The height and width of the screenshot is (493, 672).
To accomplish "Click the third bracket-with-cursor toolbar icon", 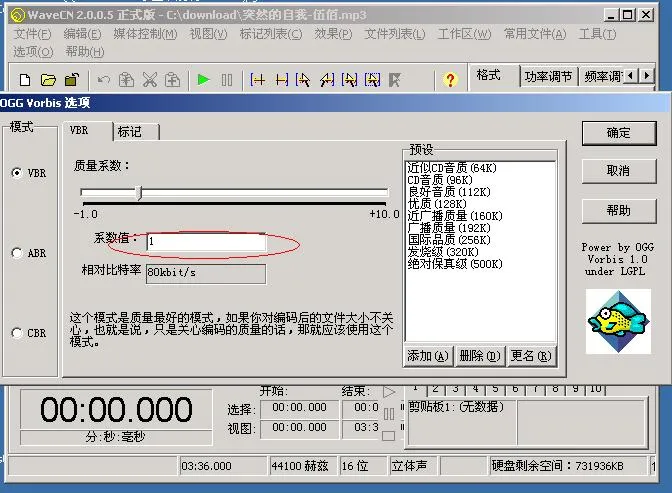I will pos(303,80).
